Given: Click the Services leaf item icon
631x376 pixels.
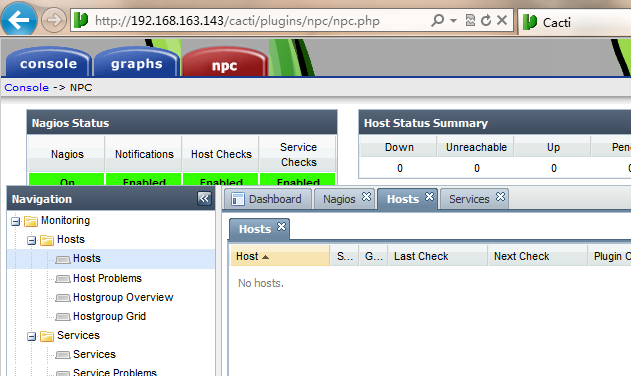Looking at the screenshot, I should [62, 355].
